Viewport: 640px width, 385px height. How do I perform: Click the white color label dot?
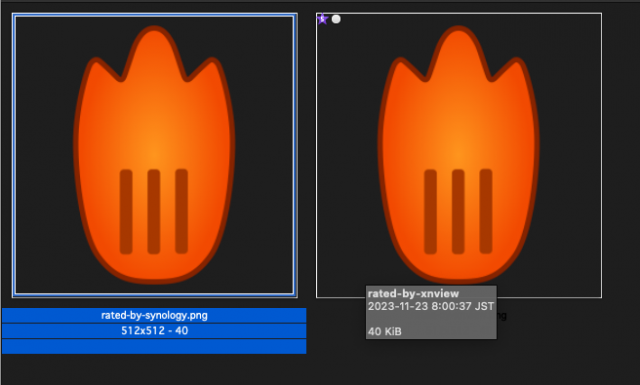[336, 19]
